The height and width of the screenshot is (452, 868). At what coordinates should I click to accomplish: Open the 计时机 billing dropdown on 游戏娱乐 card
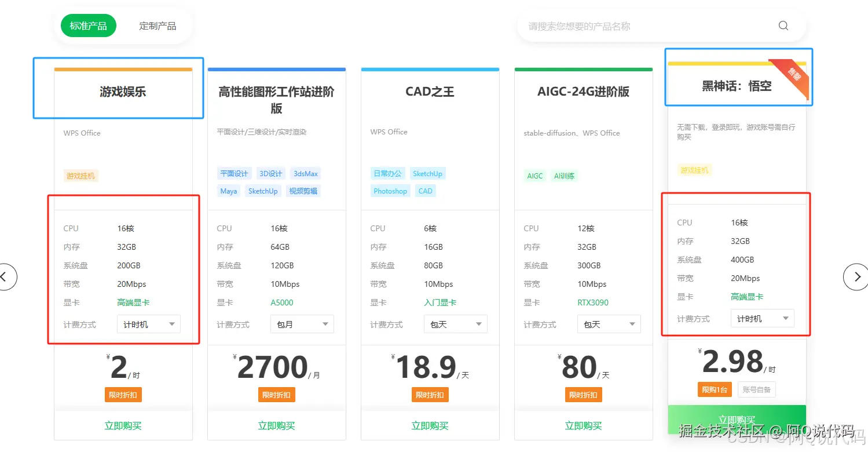(x=148, y=325)
